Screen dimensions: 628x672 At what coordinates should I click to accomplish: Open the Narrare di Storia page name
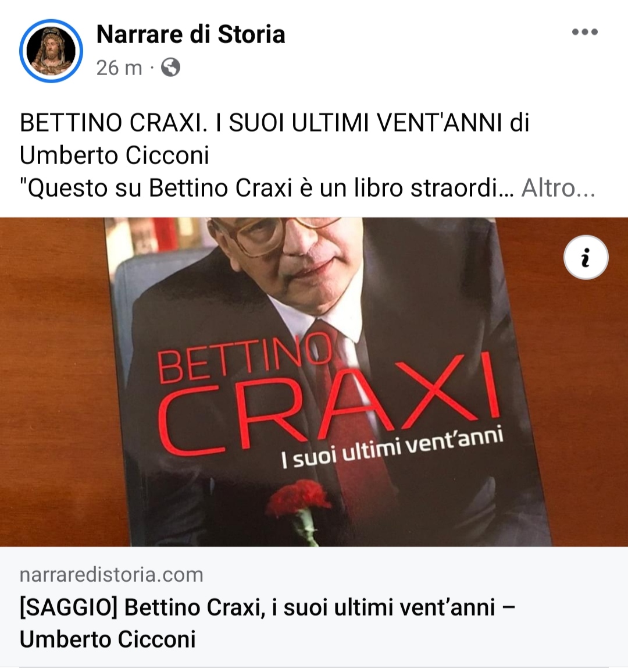[x=191, y=34]
